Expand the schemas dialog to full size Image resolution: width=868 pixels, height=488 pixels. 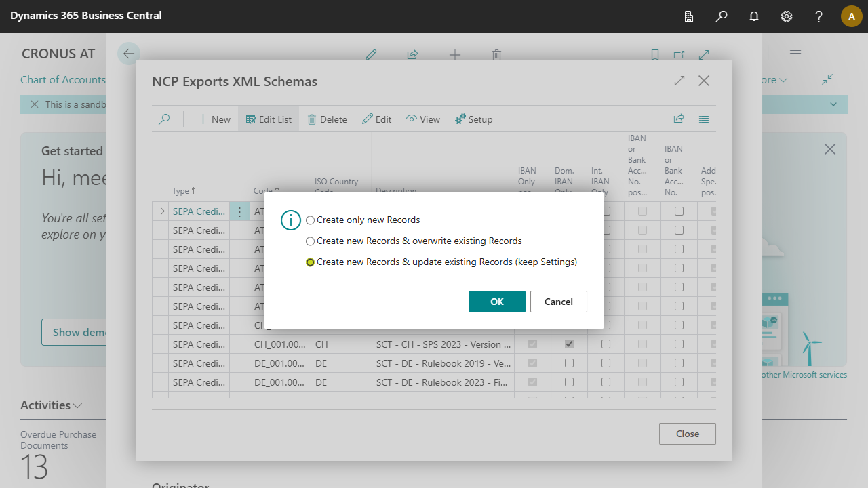pyautogui.click(x=679, y=81)
